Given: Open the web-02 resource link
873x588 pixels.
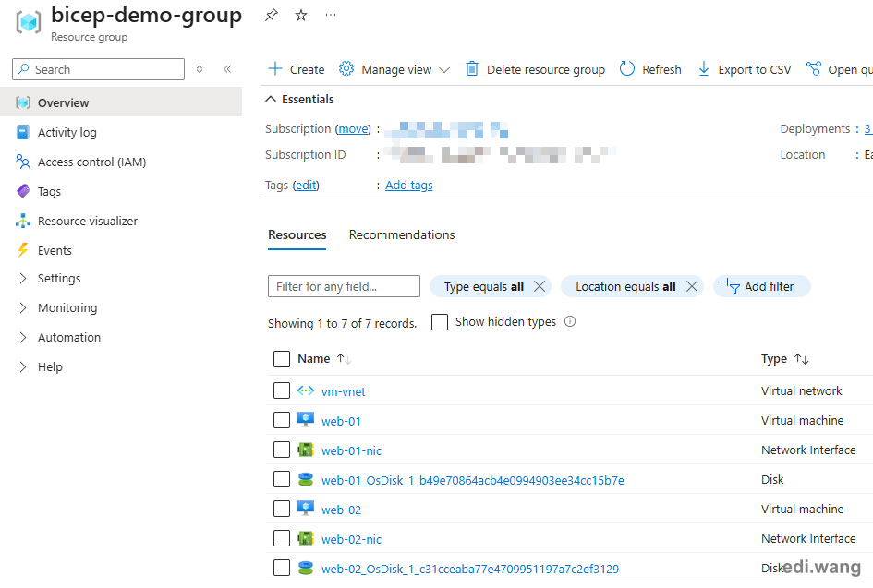Looking at the screenshot, I should 341,509.
